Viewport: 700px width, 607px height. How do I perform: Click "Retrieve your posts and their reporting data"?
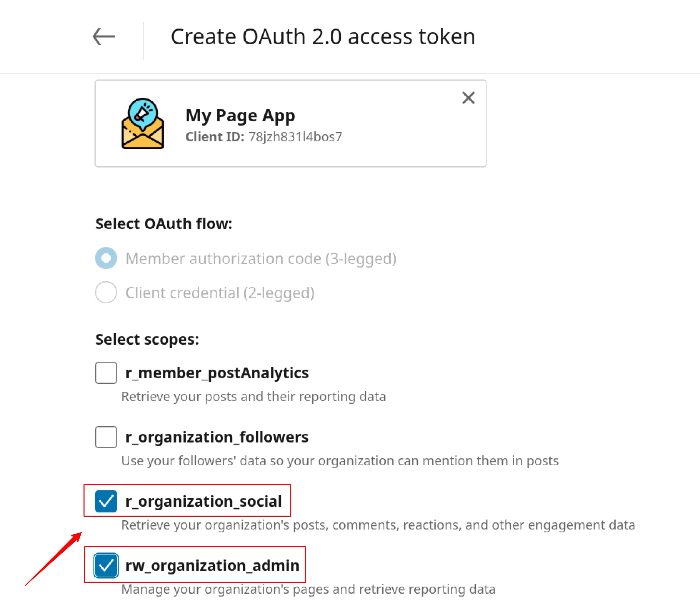(x=253, y=397)
